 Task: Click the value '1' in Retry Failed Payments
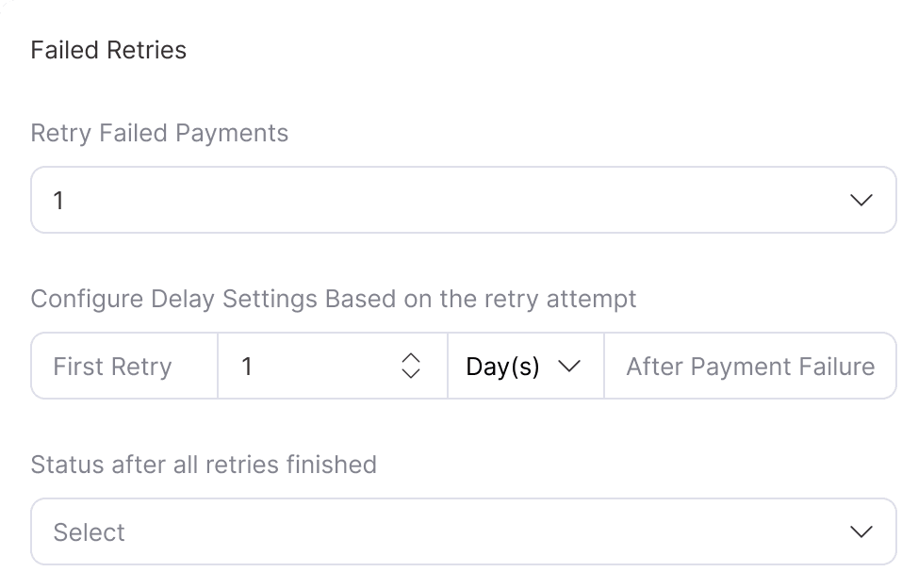(58, 200)
